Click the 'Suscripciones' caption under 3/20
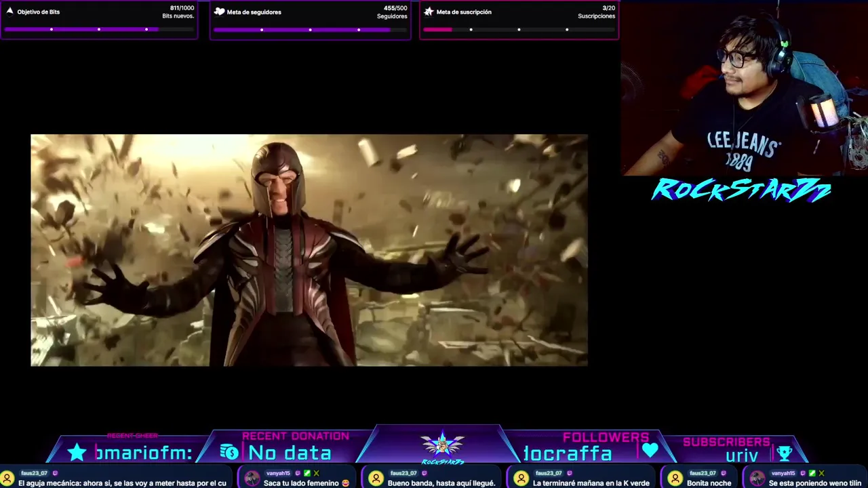 (x=597, y=16)
